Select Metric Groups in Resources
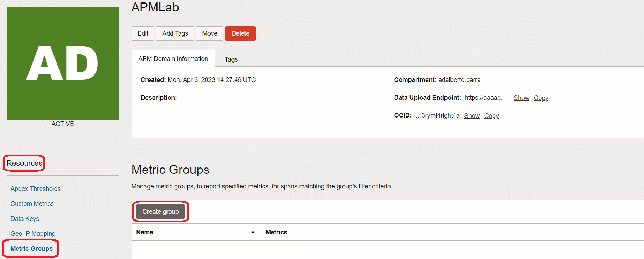 32,249
